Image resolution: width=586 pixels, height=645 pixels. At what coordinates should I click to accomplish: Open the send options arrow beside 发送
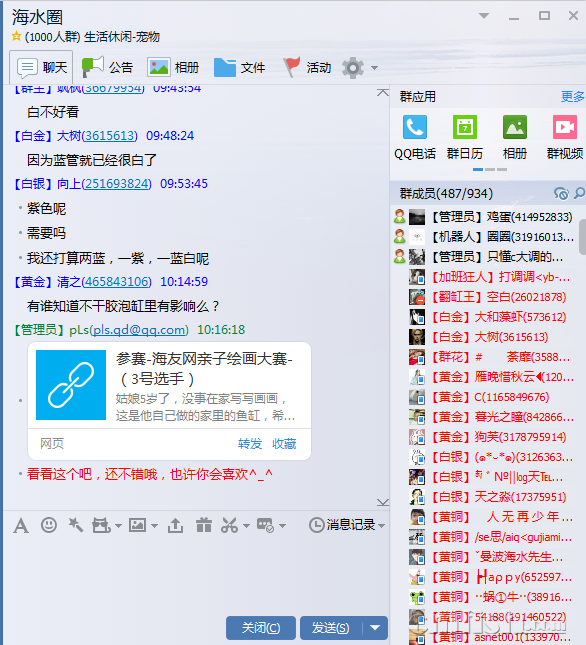pos(375,628)
